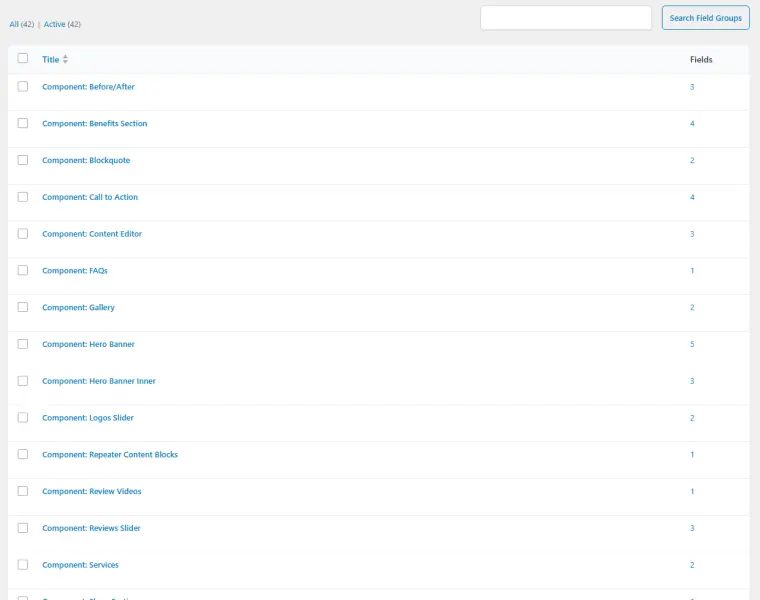Screen dimensions: 760x600
Task: Open the Component: FAQs field group
Action: pos(75,271)
